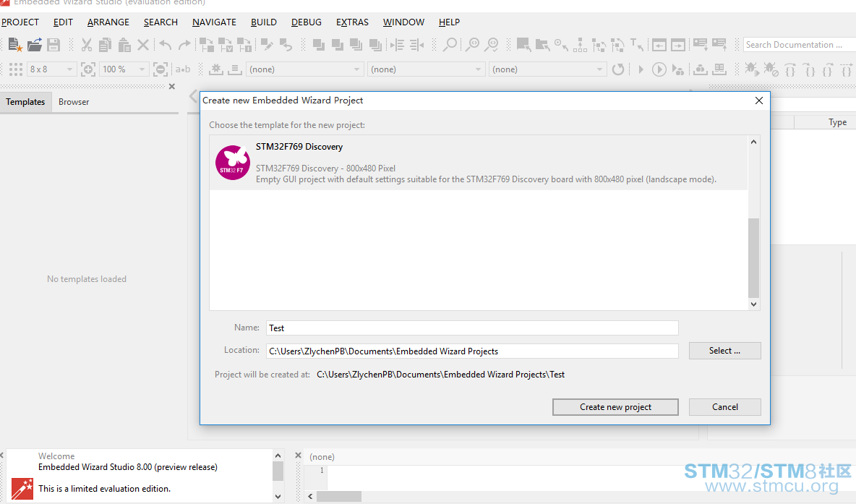Open the DEBUG menu

coord(307,22)
